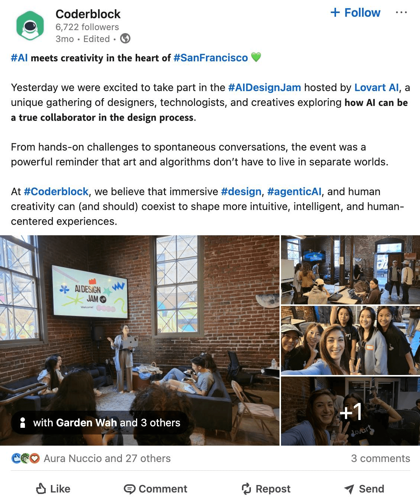The height and width of the screenshot is (504, 420).
Task: Click the Repost arrows icon
Action: point(246,489)
